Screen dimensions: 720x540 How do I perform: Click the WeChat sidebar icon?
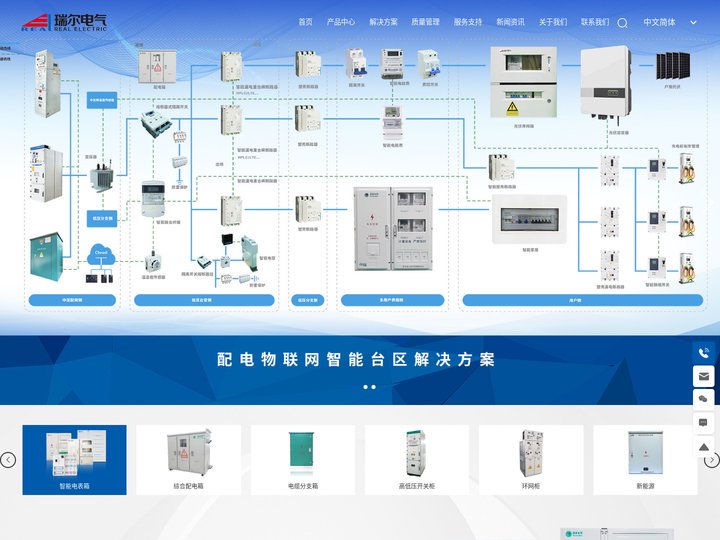703,399
